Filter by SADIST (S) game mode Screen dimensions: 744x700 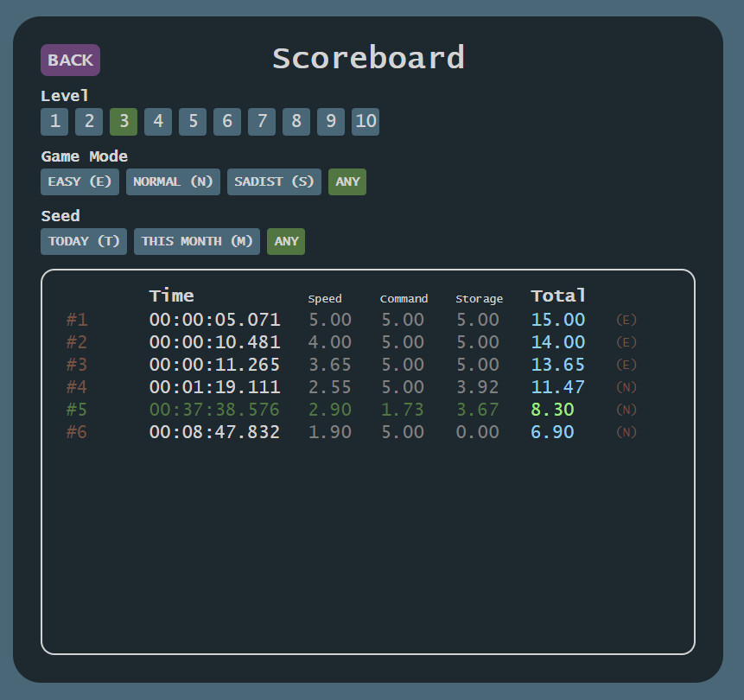point(274,181)
